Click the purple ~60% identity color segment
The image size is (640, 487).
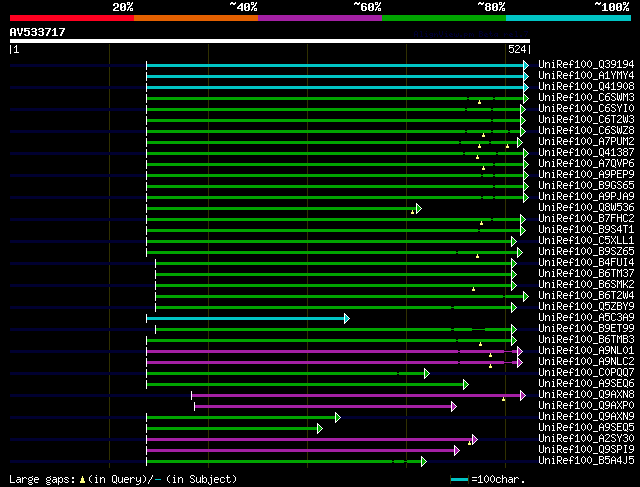pyautogui.click(x=320, y=18)
